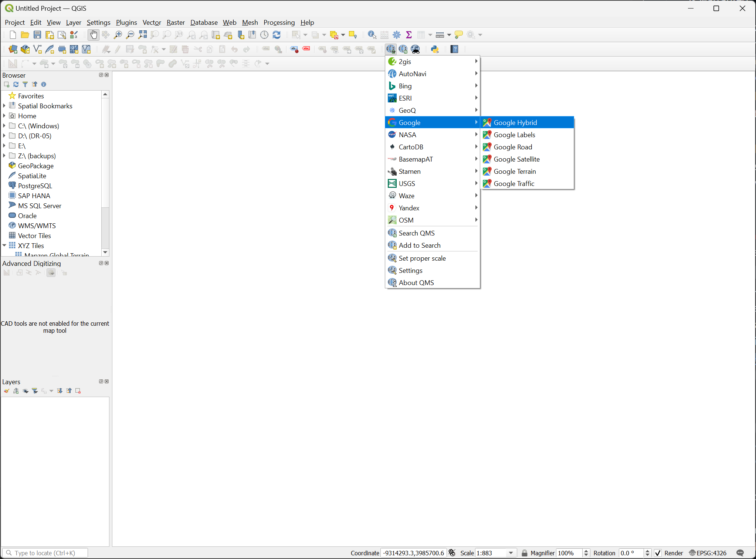
Task: Open the Scale dropdown in status bar
Action: [511, 553]
